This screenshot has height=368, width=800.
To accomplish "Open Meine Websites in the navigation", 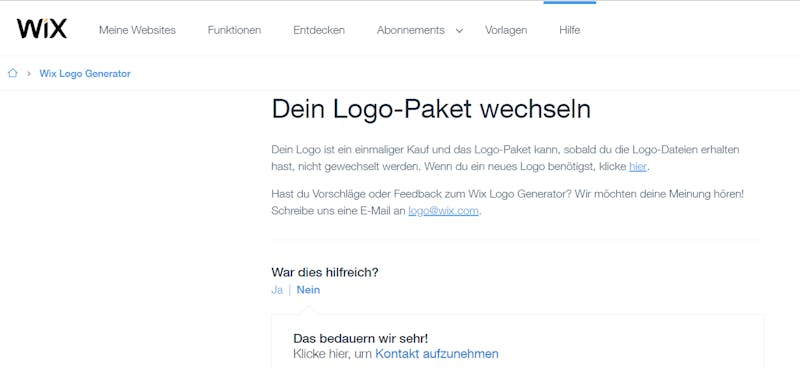I will pyautogui.click(x=137, y=30).
